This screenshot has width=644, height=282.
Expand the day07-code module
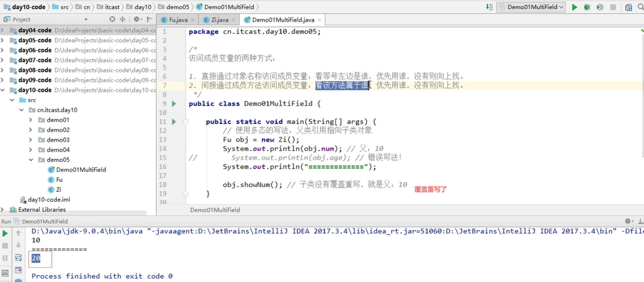(2, 60)
